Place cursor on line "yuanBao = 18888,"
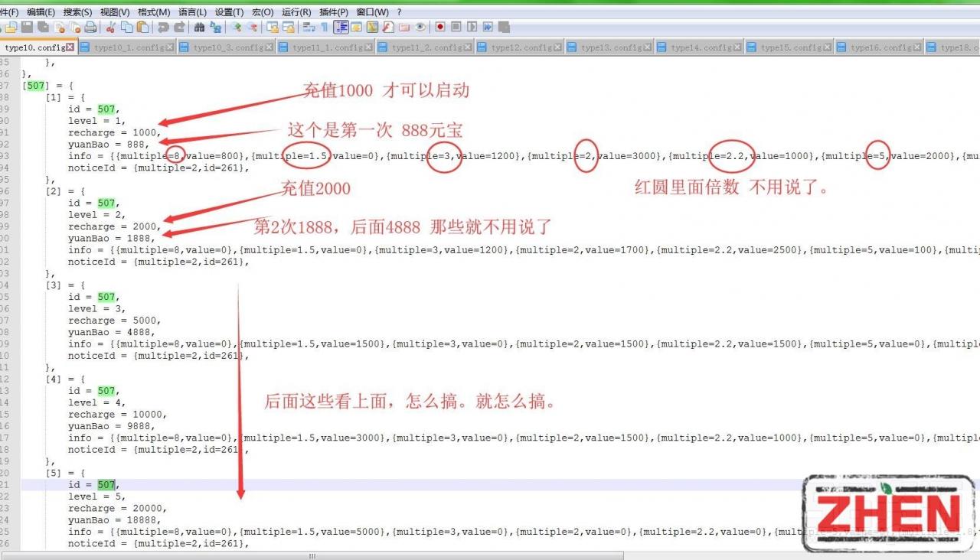The height and width of the screenshot is (560, 980). click(x=115, y=520)
